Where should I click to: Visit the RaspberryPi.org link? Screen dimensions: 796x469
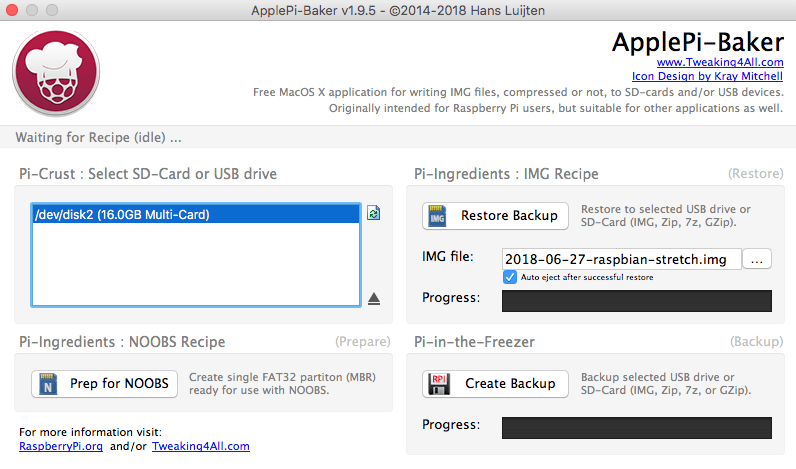(62, 446)
